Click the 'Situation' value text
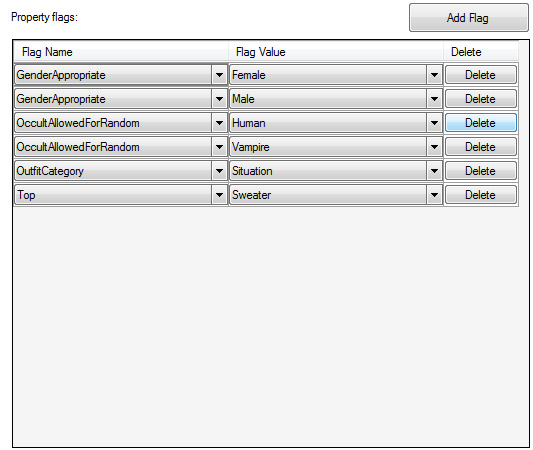 point(252,171)
